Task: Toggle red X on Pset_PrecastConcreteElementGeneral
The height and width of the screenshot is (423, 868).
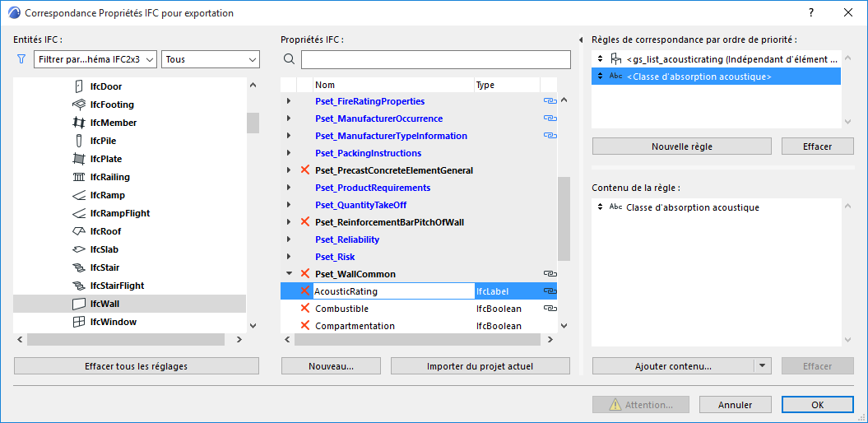Action: (x=304, y=170)
